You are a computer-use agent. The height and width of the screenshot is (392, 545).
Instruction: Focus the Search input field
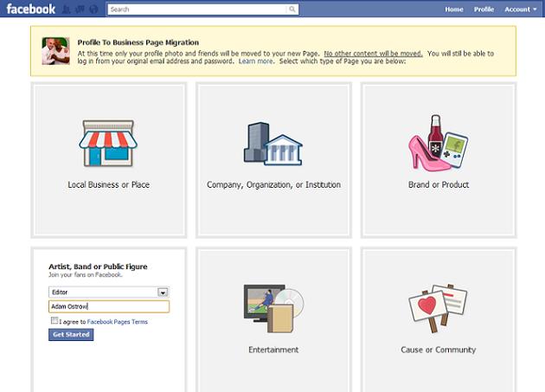(x=197, y=10)
